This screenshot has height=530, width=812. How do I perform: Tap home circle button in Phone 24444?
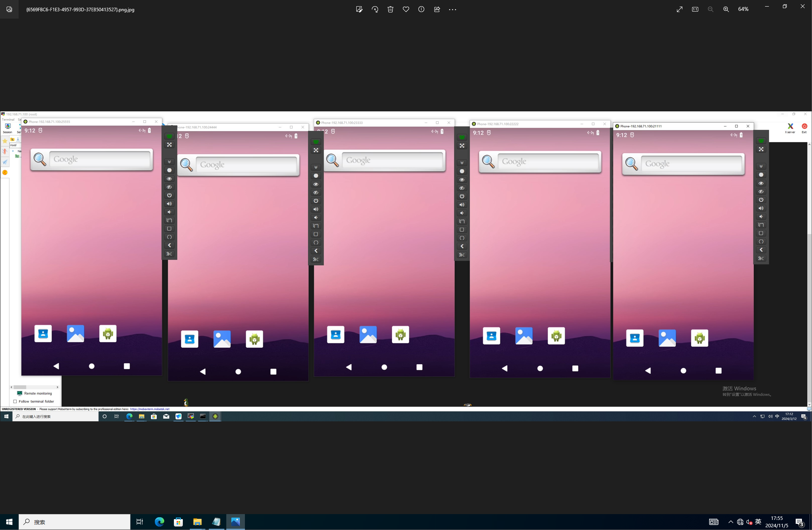(238, 372)
